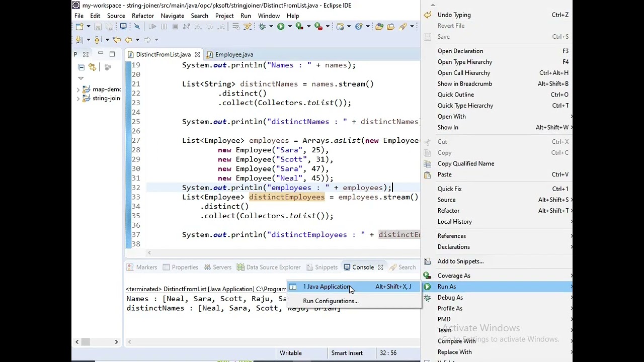The height and width of the screenshot is (362, 644).
Task: Maximize the Package Explorer view
Action: tap(112, 54)
